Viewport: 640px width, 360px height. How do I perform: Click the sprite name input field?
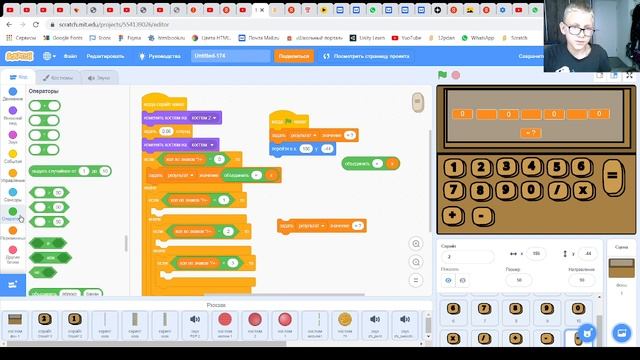pyautogui.click(x=468, y=257)
